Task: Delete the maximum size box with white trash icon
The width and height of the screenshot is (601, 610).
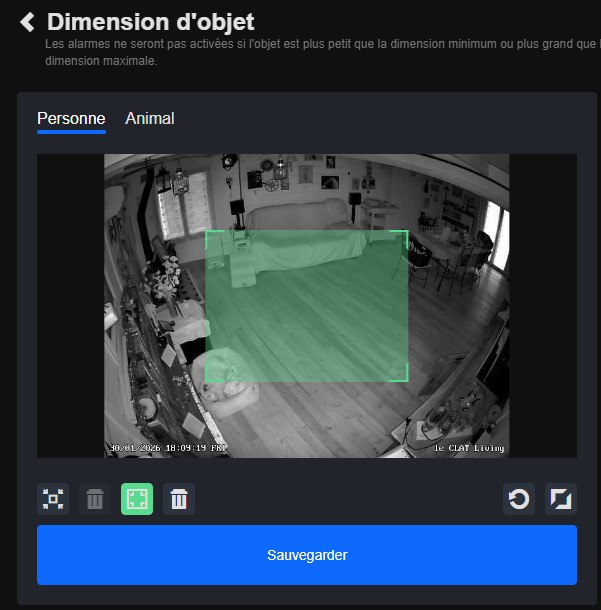Action: tap(179, 499)
